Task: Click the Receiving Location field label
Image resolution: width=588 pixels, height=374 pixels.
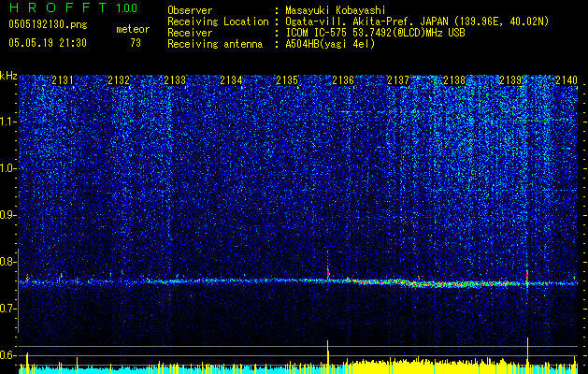Action: [218, 22]
